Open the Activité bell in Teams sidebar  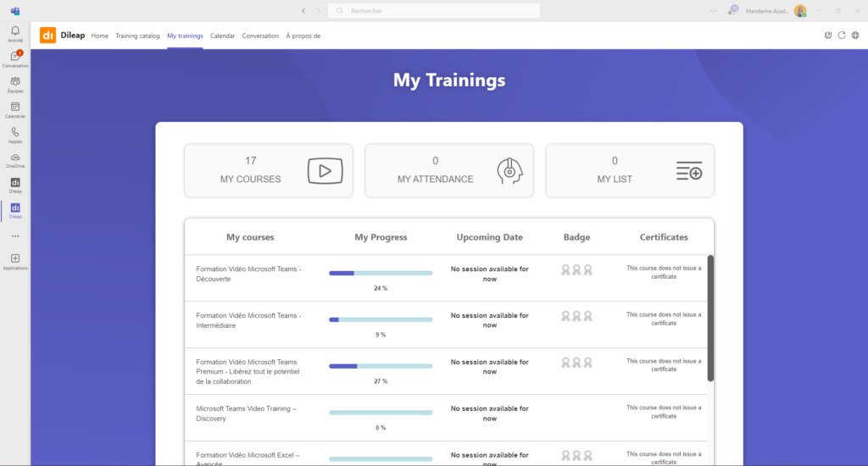tap(15, 33)
